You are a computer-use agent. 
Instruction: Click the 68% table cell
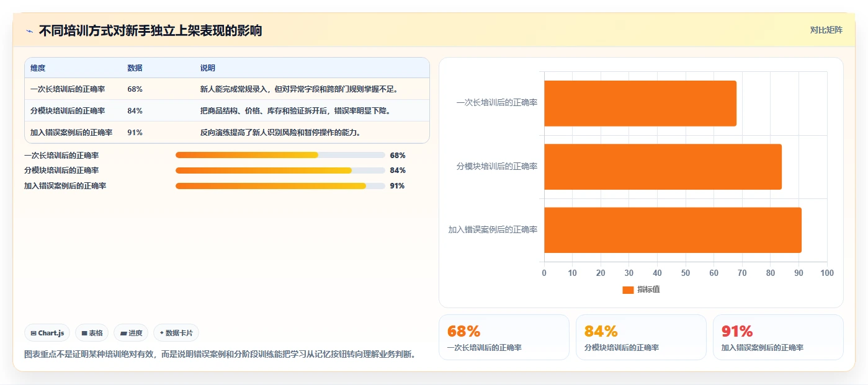click(135, 89)
